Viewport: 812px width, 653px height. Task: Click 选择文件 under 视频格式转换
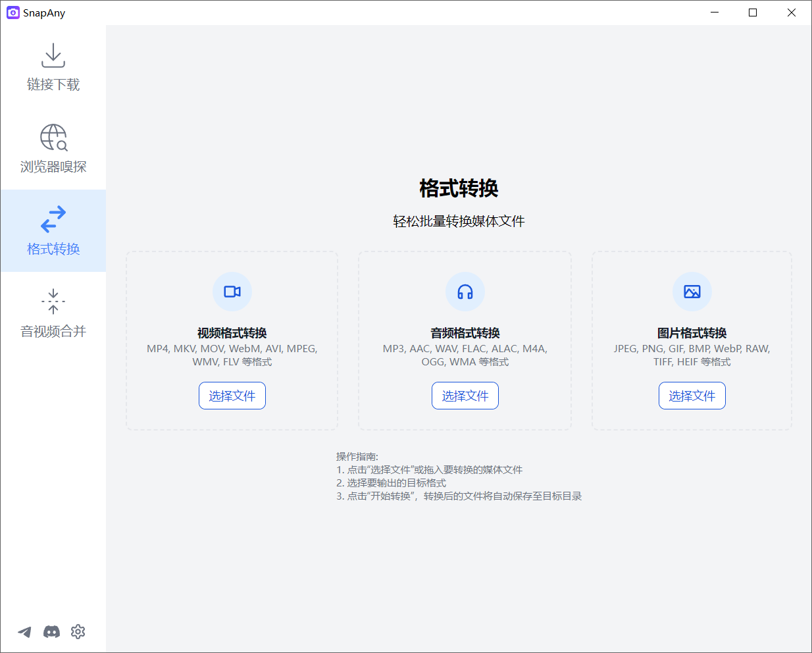pos(232,396)
